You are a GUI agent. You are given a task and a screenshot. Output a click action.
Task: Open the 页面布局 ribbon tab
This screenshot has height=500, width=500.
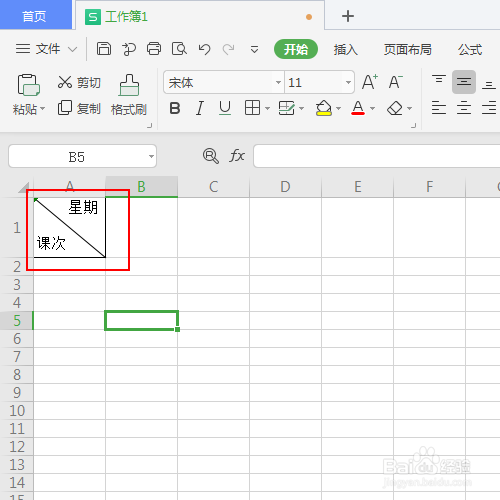(x=407, y=49)
